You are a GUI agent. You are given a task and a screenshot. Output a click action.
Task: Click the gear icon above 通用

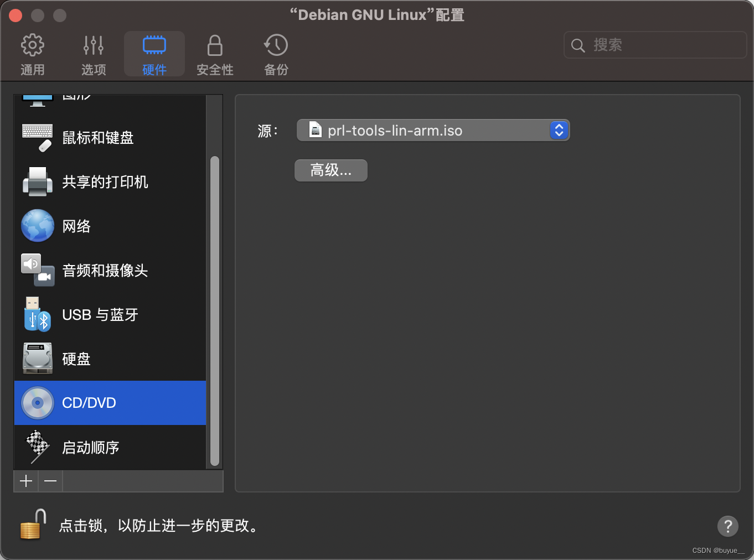pos(32,45)
